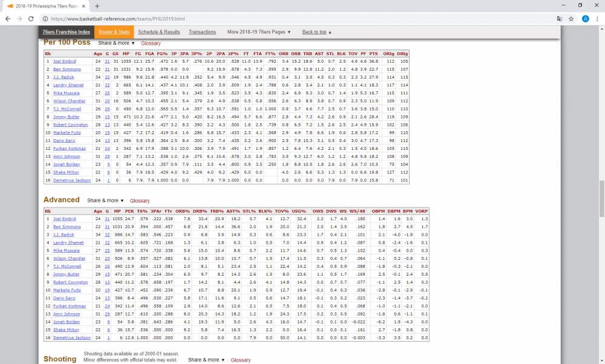Open Chrome three-dot menu
This screenshot has width=605, height=364.
[596, 19]
